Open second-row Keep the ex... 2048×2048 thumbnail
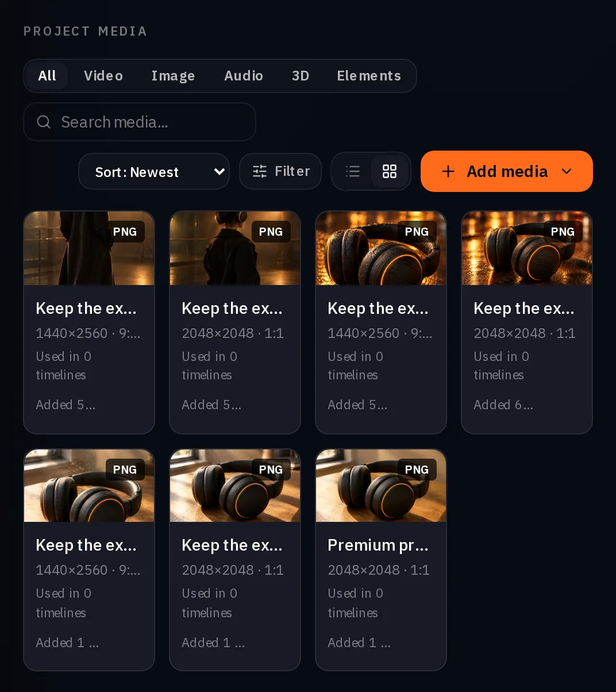This screenshot has width=616, height=692. point(235,486)
